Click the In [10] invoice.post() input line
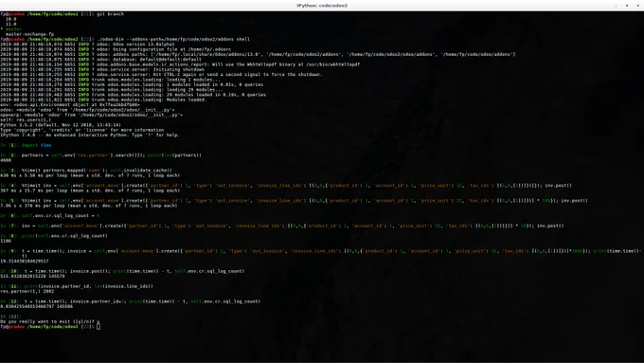 [122, 271]
